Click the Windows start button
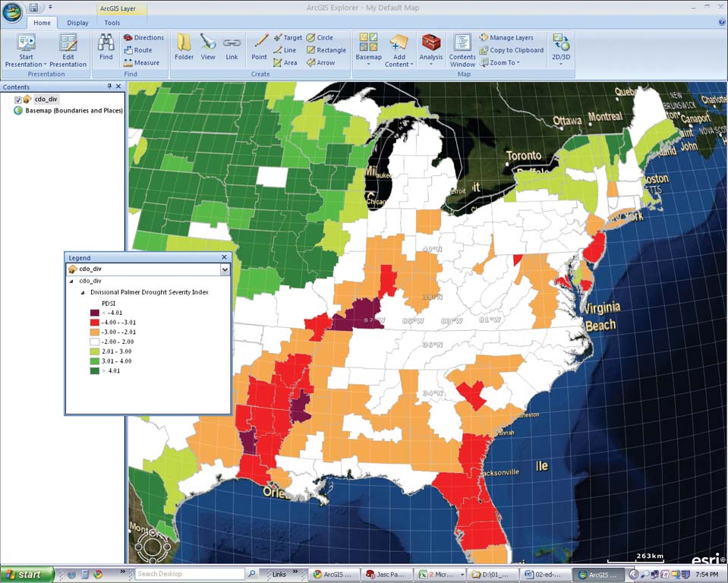The image size is (728, 583). (27, 575)
